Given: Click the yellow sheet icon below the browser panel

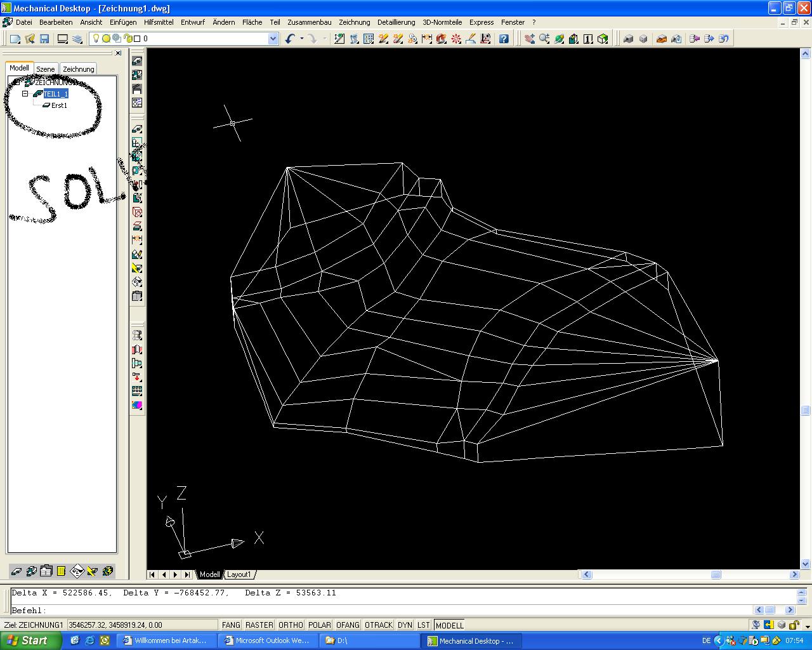Looking at the screenshot, I should pyautogui.click(x=61, y=571).
